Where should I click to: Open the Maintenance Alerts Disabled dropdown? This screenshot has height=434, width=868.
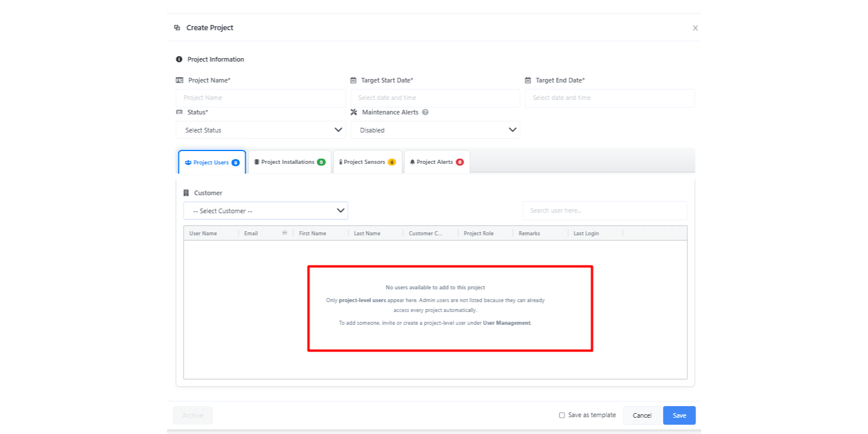[435, 130]
